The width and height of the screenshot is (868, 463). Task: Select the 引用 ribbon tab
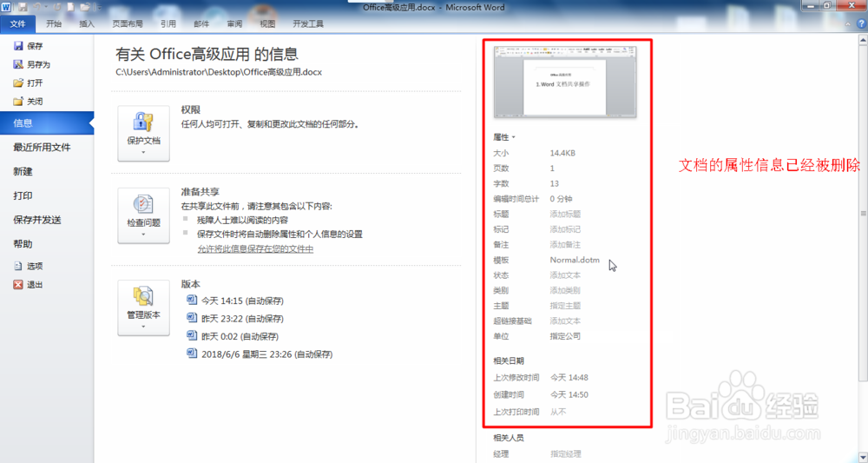pos(168,23)
